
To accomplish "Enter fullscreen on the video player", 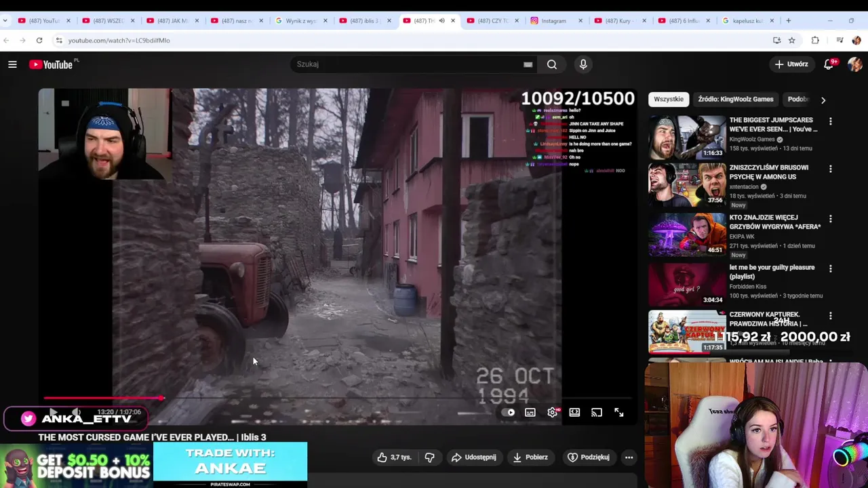I will (619, 412).
